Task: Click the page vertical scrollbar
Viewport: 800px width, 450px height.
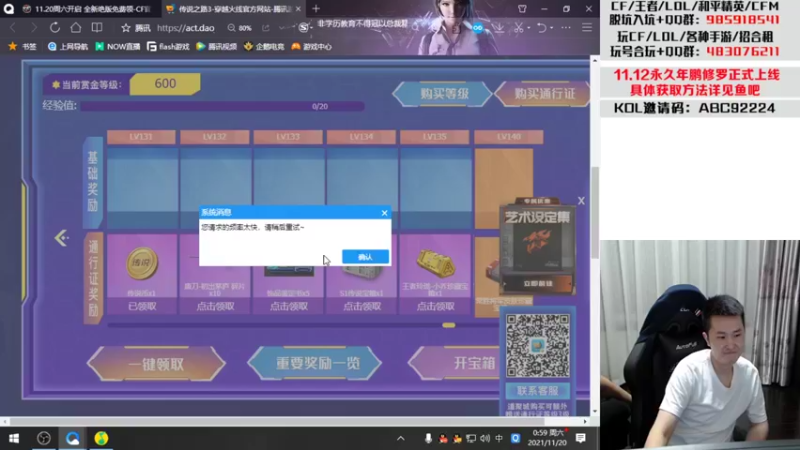Action: point(594,212)
